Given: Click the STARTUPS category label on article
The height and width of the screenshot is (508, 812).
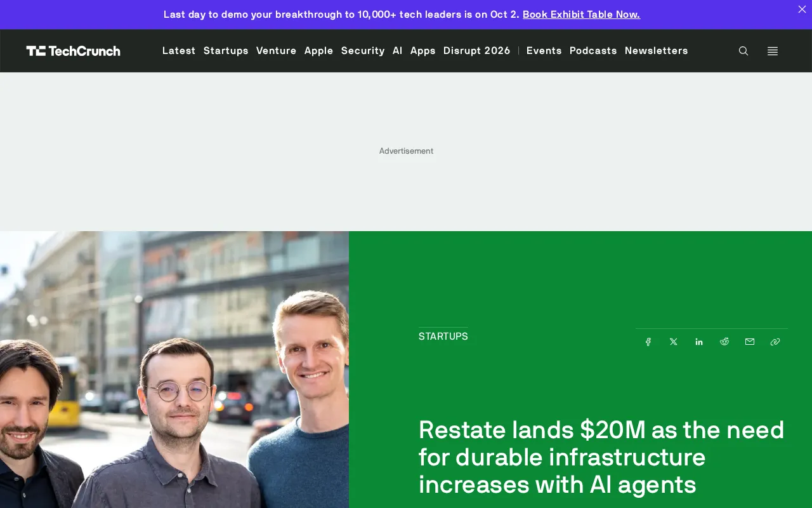Looking at the screenshot, I should coord(443,337).
